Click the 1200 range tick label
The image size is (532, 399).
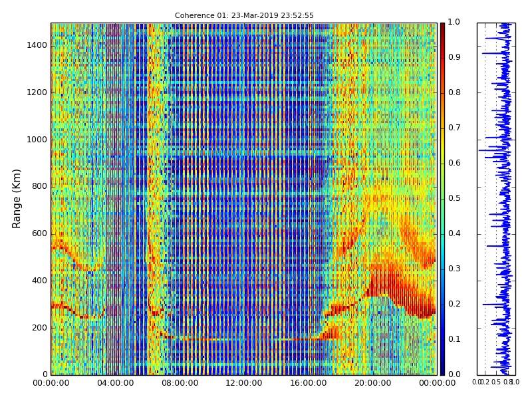coord(37,92)
